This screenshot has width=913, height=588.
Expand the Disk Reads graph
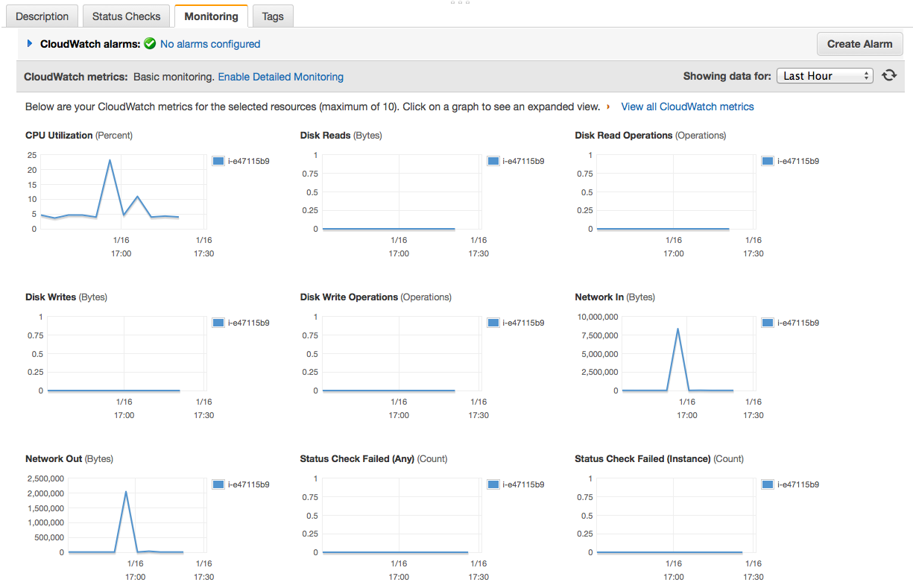click(402, 192)
